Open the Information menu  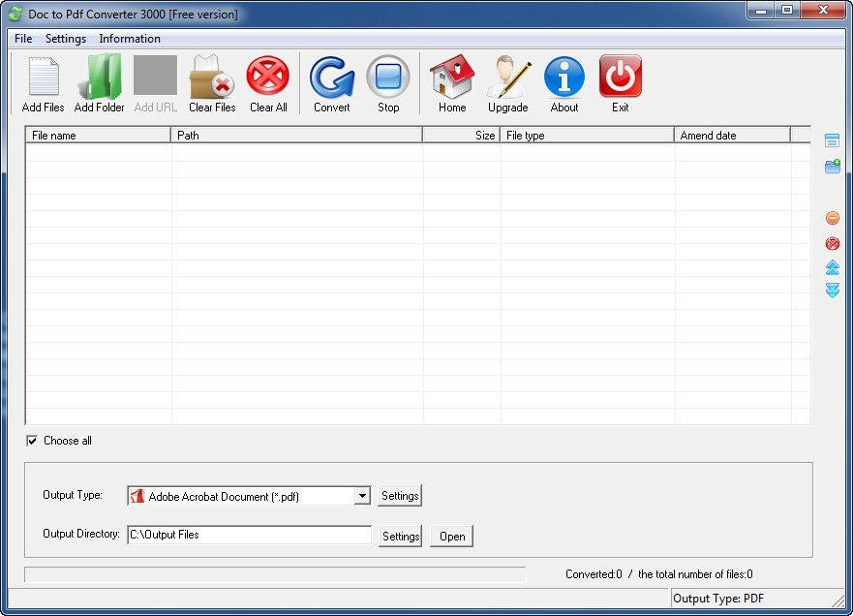130,39
